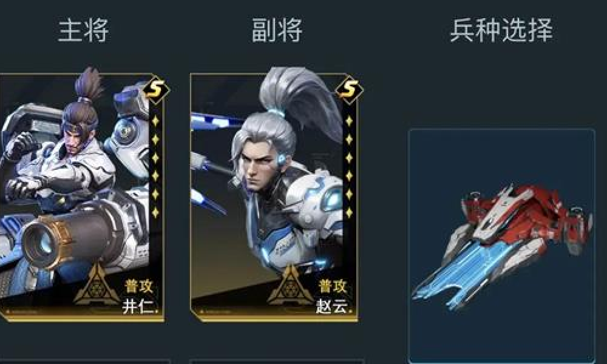This screenshot has width=607, height=364.
Task: Click the 普攻 tag on 赵云 card
Action: click(333, 286)
